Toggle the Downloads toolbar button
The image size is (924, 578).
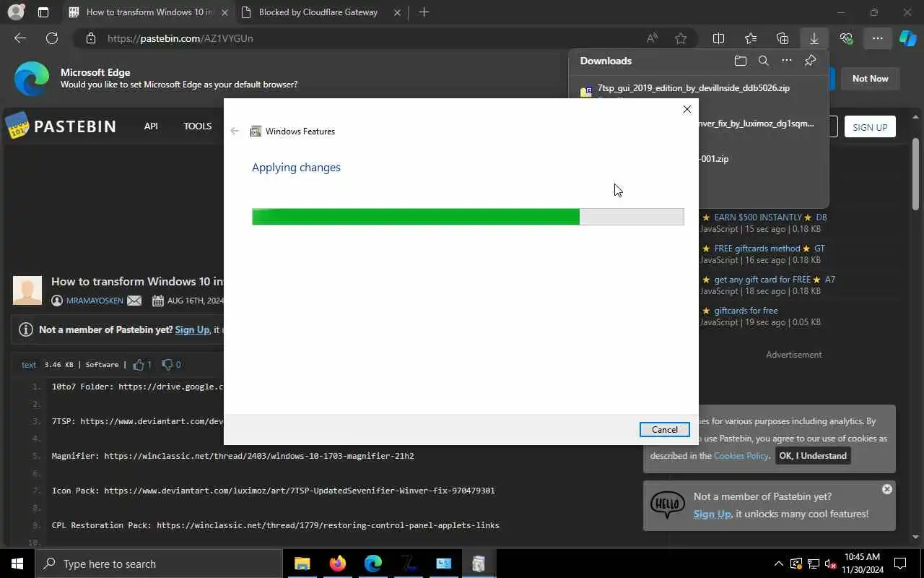tap(814, 38)
